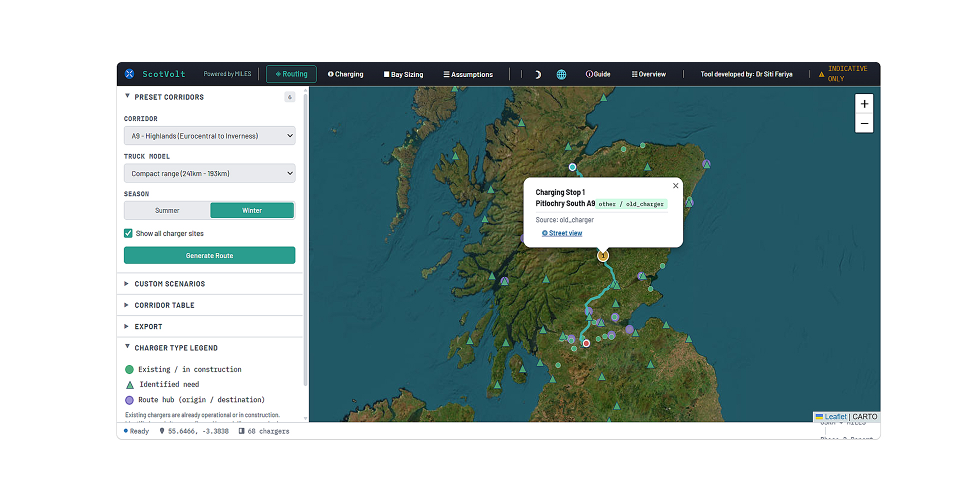
Task: Click the sidebar vertical scrollbar
Action: [305, 240]
